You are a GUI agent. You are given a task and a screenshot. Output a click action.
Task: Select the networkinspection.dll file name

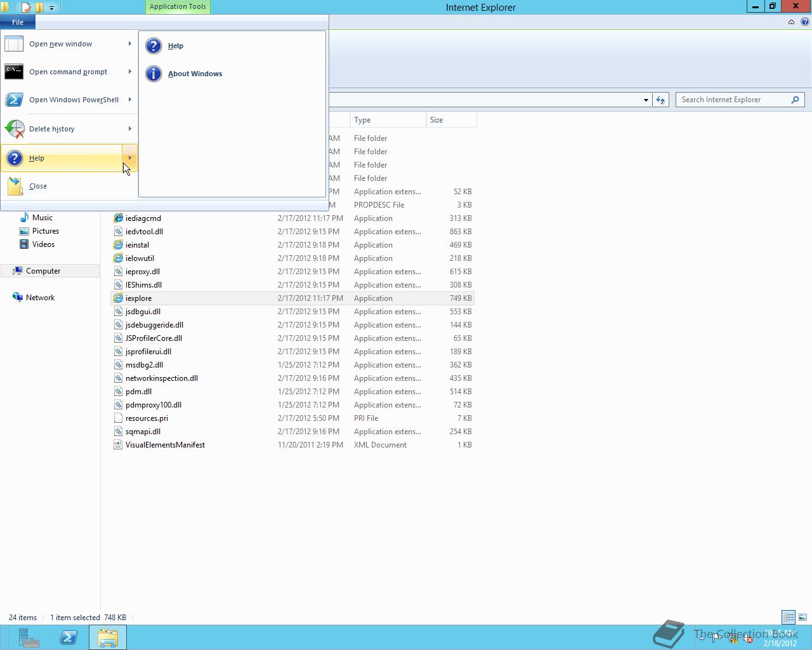pyautogui.click(x=162, y=378)
